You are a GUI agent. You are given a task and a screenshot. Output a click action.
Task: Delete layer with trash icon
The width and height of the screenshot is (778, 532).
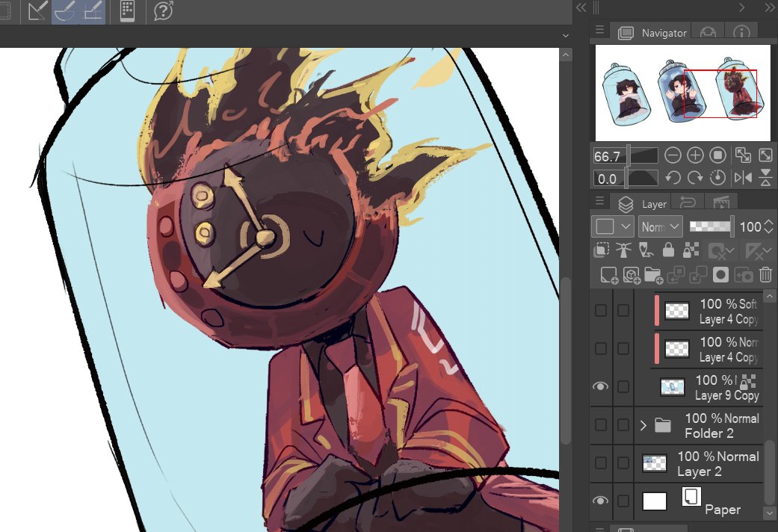[765, 274]
